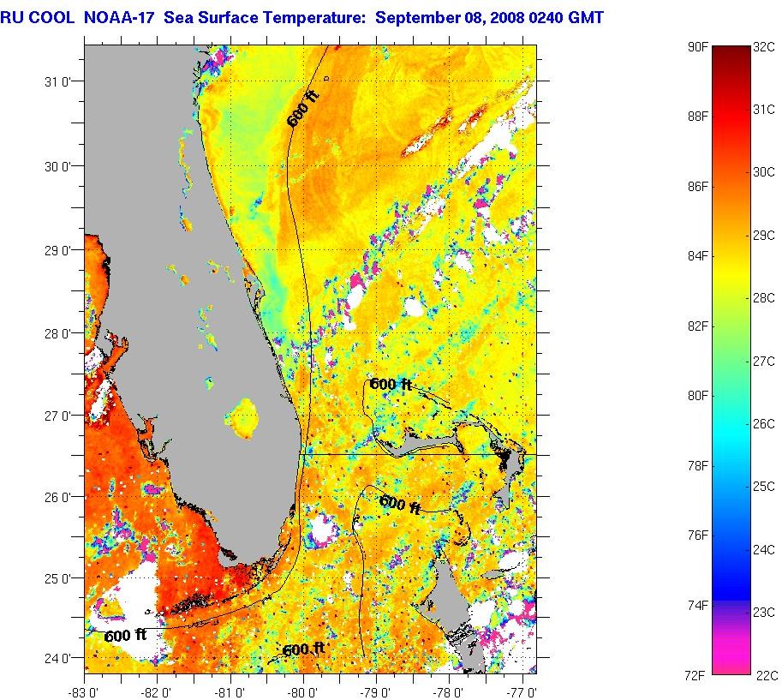Click the '25C' colorbar label
The height and width of the screenshot is (700, 782).
(763, 487)
